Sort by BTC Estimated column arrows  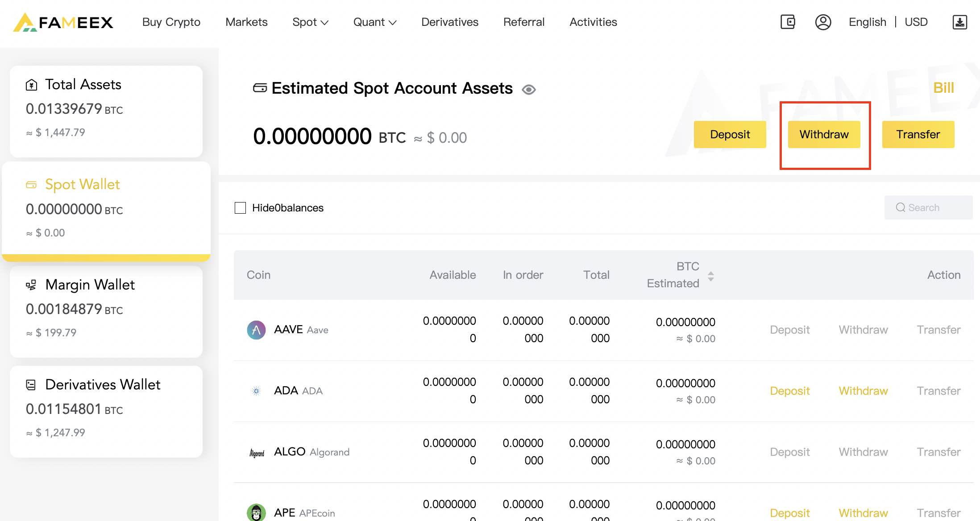coord(711,276)
